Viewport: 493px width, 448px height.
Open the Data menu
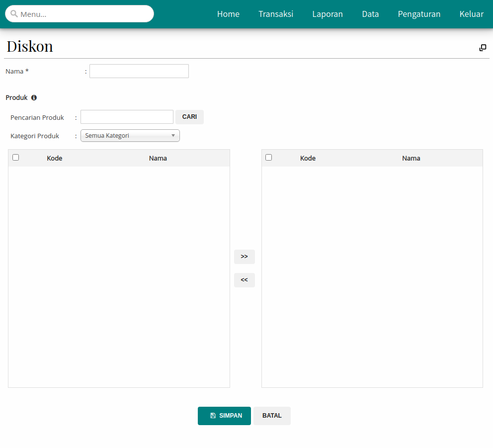point(370,14)
